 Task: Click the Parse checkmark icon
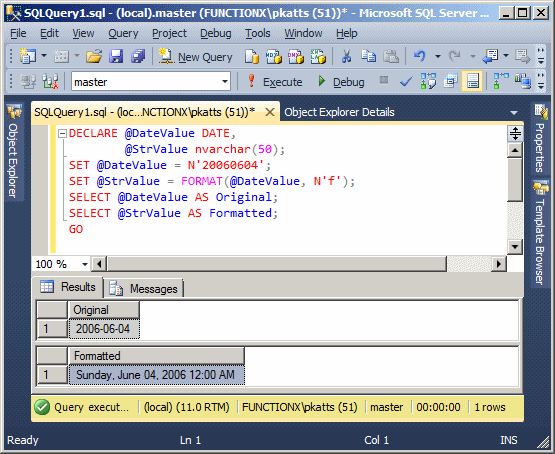[x=406, y=82]
